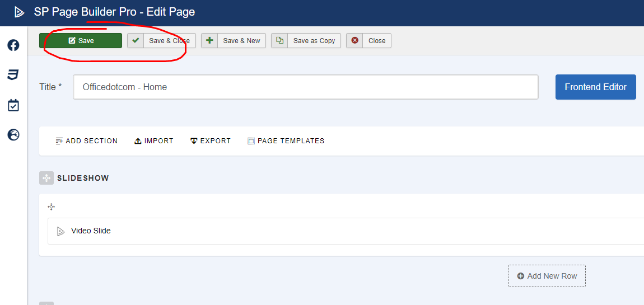This screenshot has height=305, width=644.
Task: Click Add Section in the toolbar
Action: click(87, 141)
